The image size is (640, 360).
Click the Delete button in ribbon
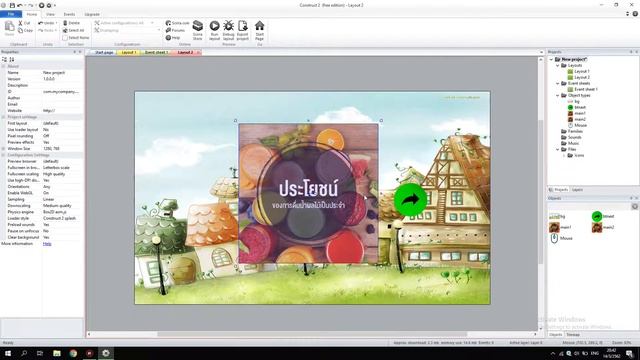[71, 23]
